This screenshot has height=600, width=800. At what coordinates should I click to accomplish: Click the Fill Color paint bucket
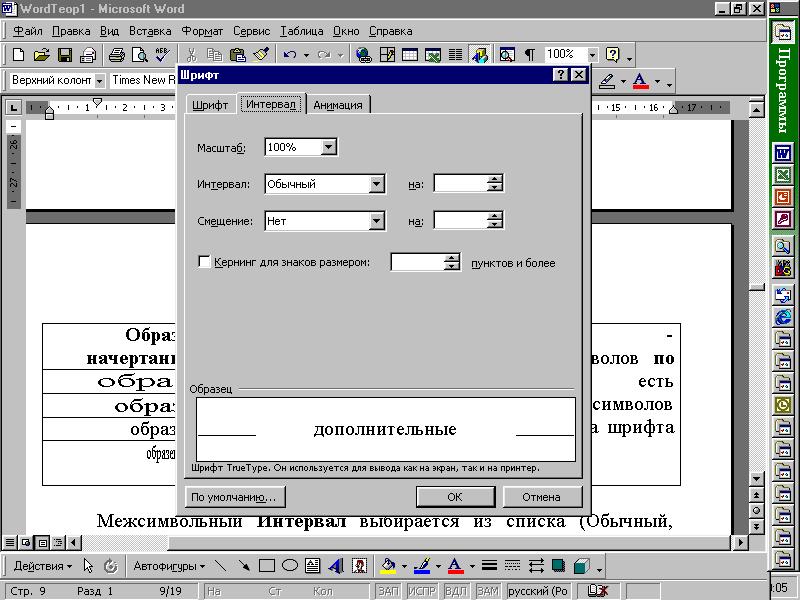click(388, 566)
